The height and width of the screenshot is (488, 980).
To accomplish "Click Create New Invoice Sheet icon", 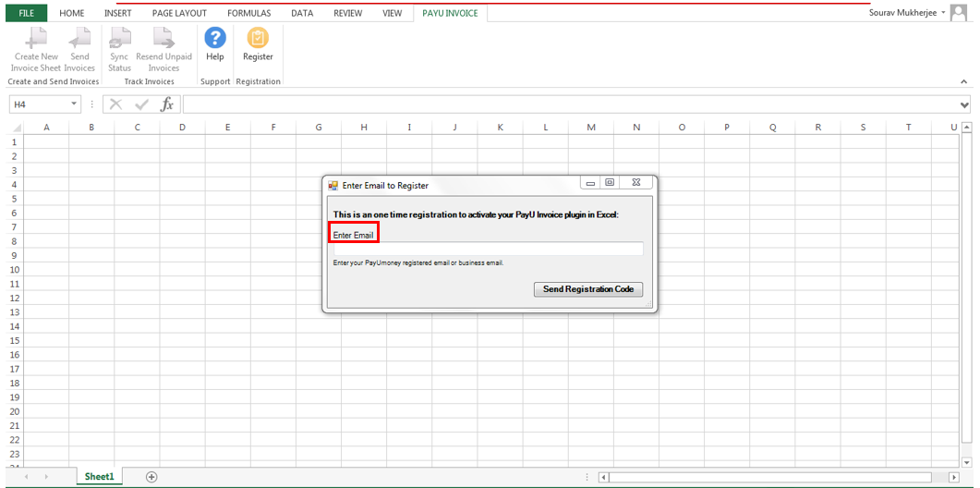I will tap(36, 38).
